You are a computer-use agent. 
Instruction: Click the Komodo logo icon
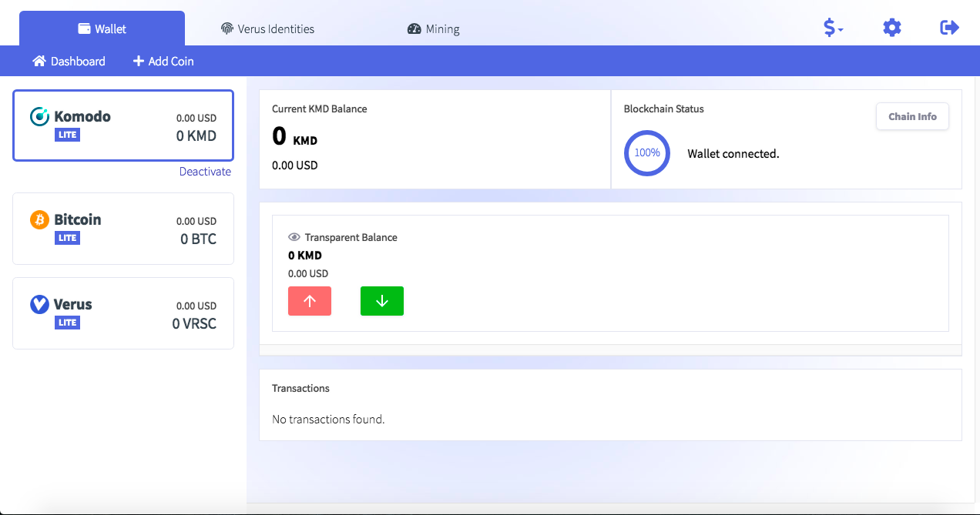pos(39,116)
